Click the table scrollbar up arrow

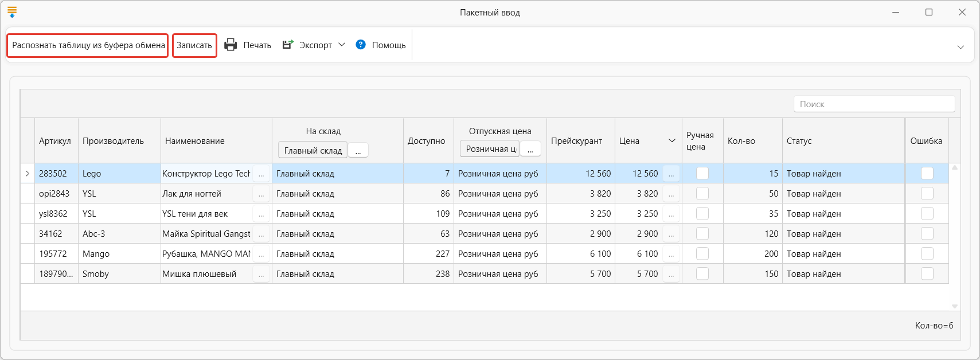[955, 167]
